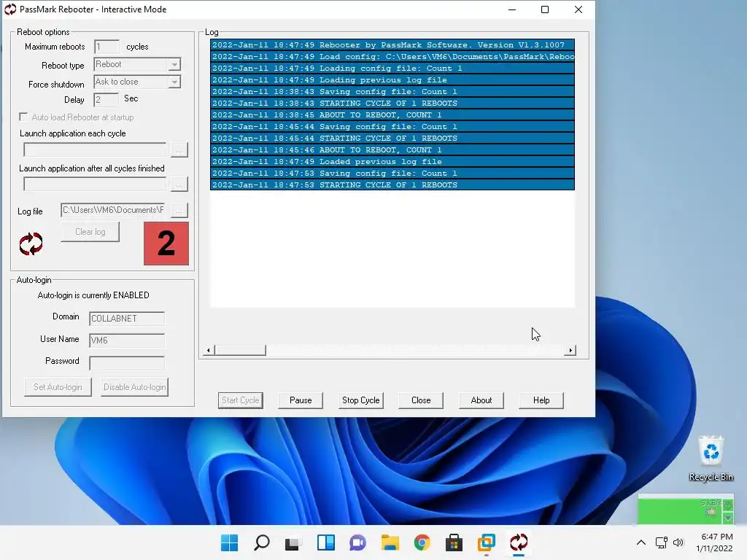Open taskbar Search magnifier icon
Image resolution: width=747 pixels, height=560 pixels.
pos(262,542)
